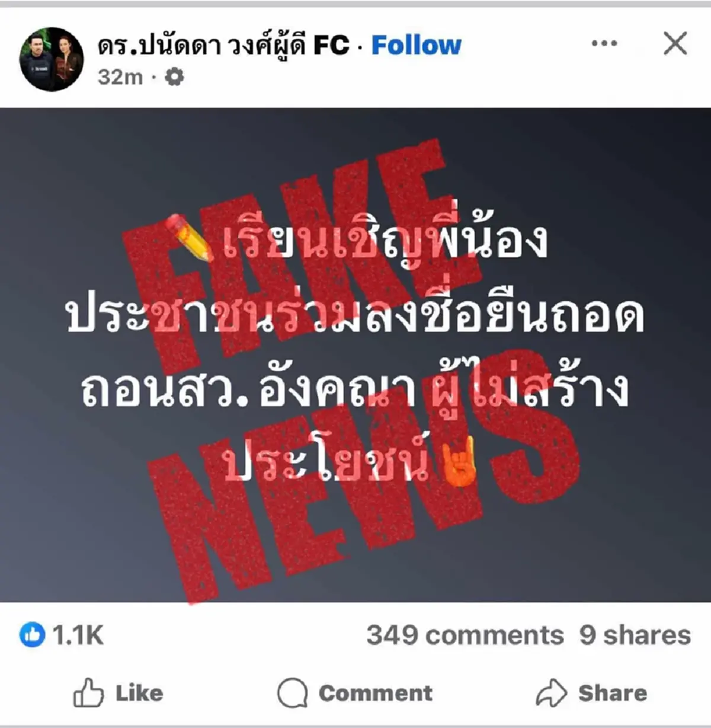Screen dimensions: 711x728
Task: Click the Like button label
Action: pos(139,693)
